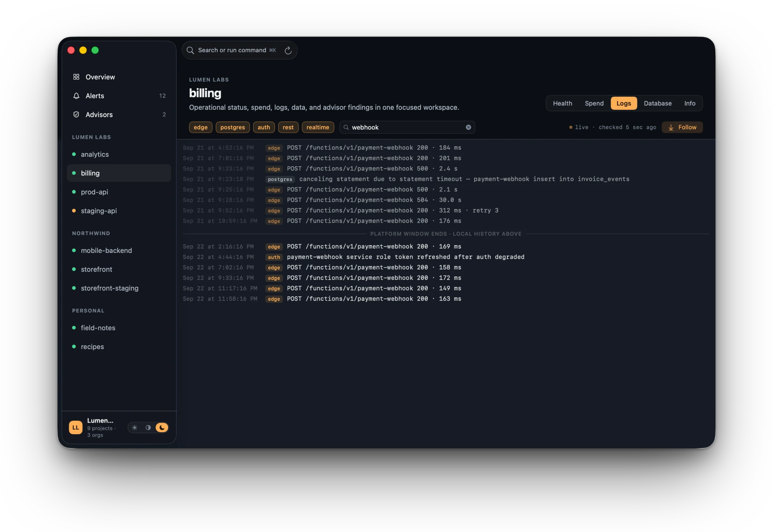Open the analytics project
The height and width of the screenshot is (532, 773).
119,154
